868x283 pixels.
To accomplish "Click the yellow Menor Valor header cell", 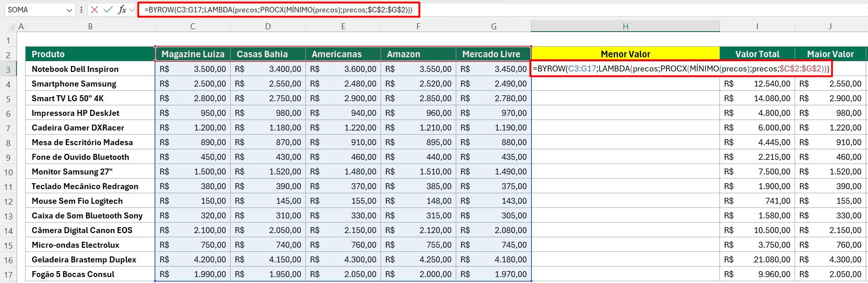I will click(x=625, y=54).
